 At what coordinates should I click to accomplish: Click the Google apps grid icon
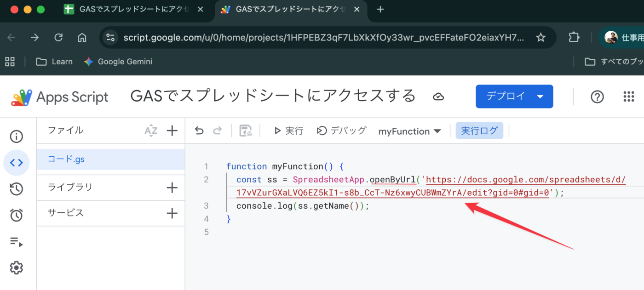click(628, 97)
